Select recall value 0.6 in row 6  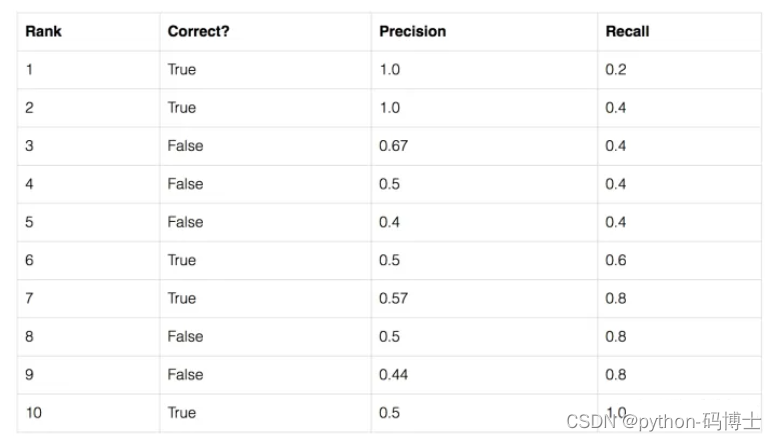615,260
